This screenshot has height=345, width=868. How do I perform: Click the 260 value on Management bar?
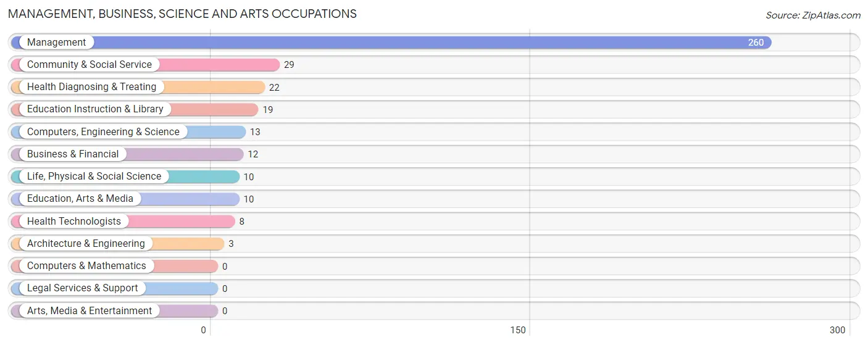point(756,43)
